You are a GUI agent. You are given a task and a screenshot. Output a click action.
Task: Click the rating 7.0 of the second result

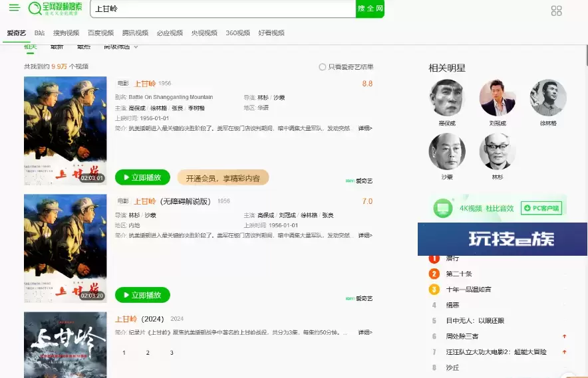click(x=367, y=201)
